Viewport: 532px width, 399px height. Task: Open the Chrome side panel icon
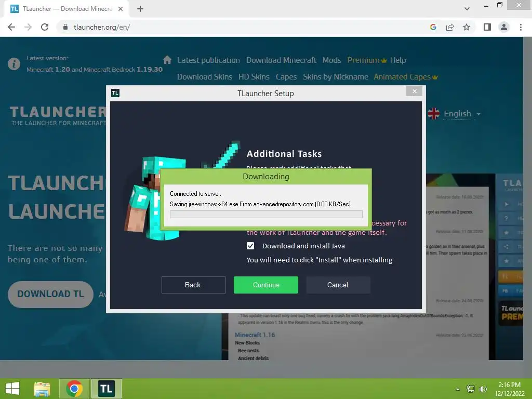tap(487, 27)
